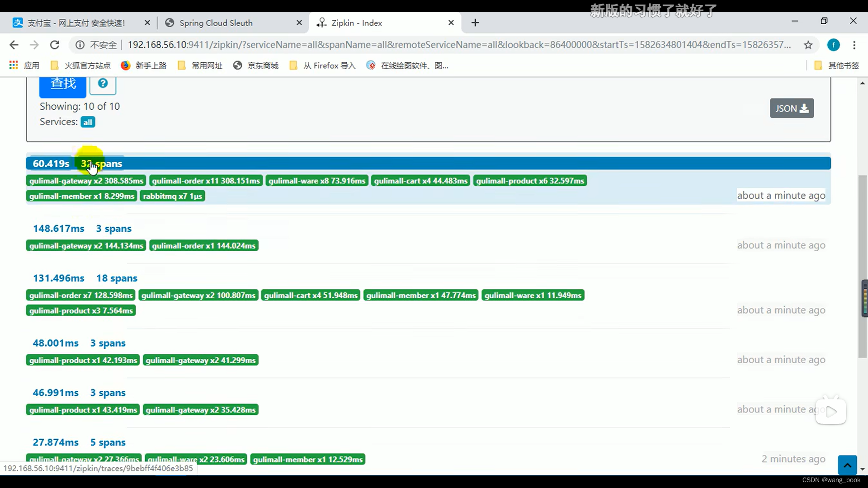This screenshot has height=488, width=868.
Task: Open the 148.617ms trace
Action: (58, 229)
